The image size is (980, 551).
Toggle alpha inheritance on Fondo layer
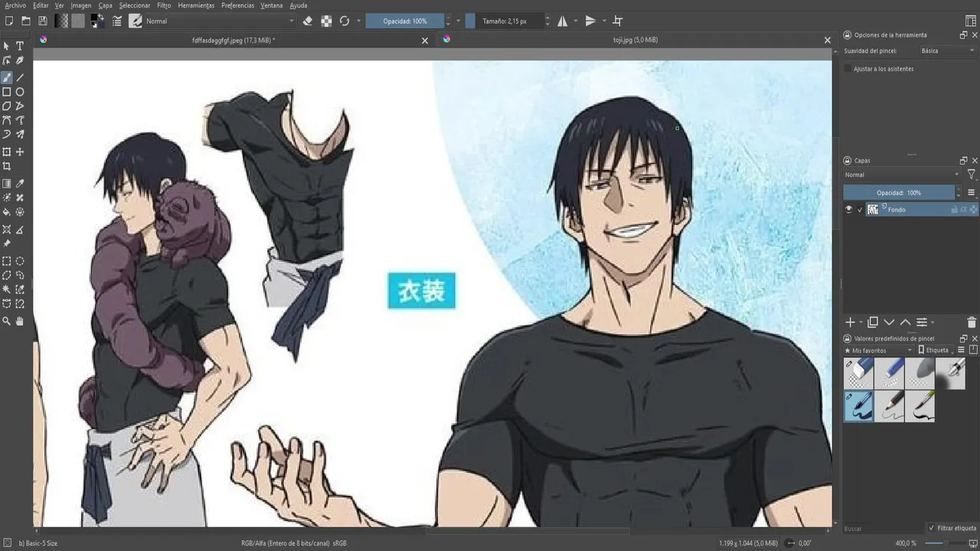point(964,209)
